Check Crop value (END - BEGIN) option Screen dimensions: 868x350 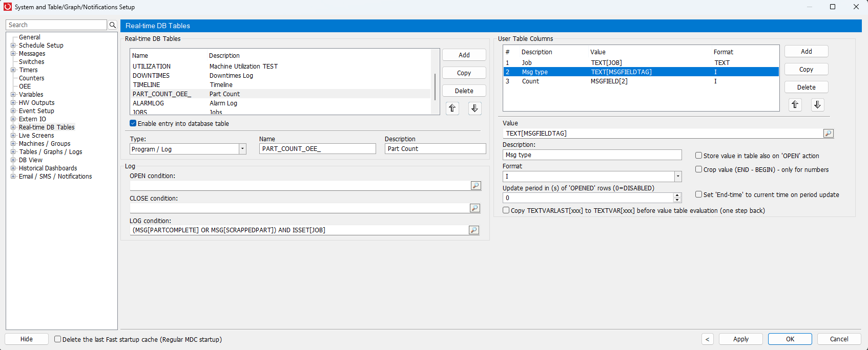click(698, 169)
